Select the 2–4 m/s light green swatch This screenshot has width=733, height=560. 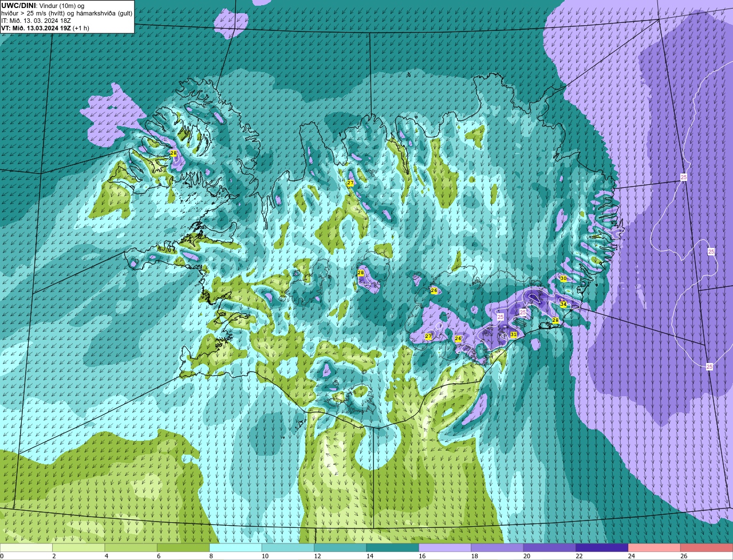(78, 547)
